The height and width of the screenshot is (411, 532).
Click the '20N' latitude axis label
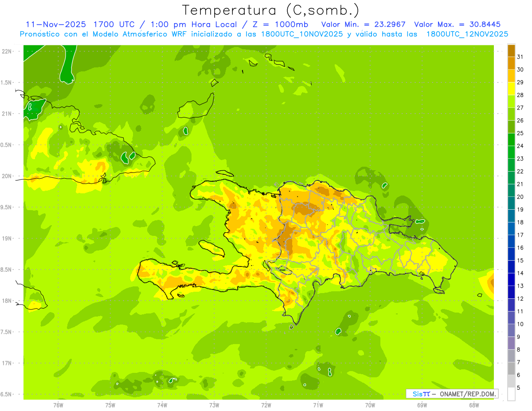[7, 176]
